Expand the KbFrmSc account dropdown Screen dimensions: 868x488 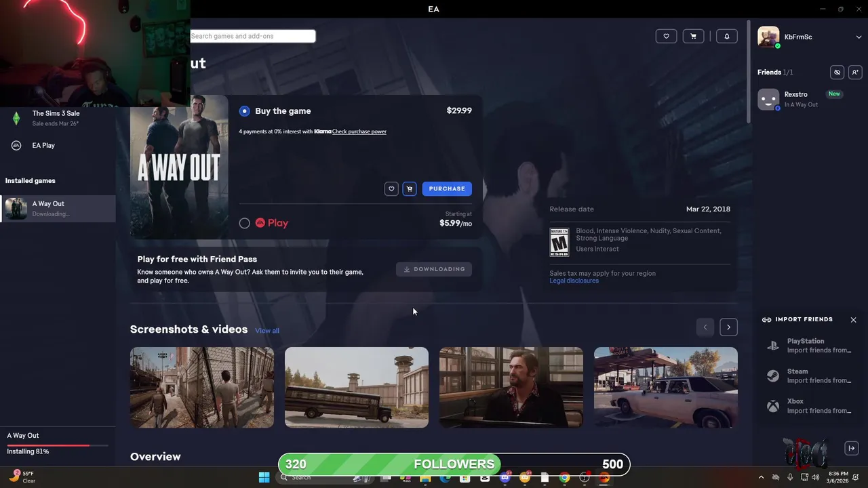[x=859, y=37]
